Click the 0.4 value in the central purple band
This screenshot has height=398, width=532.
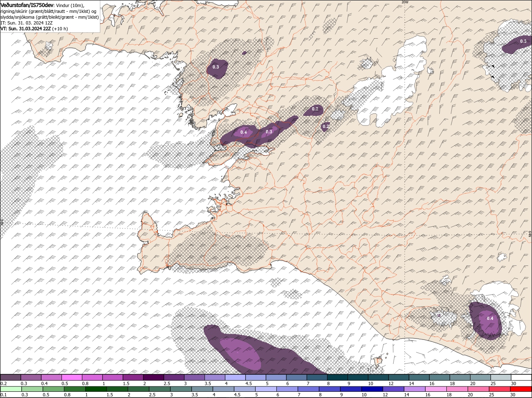[244, 133]
